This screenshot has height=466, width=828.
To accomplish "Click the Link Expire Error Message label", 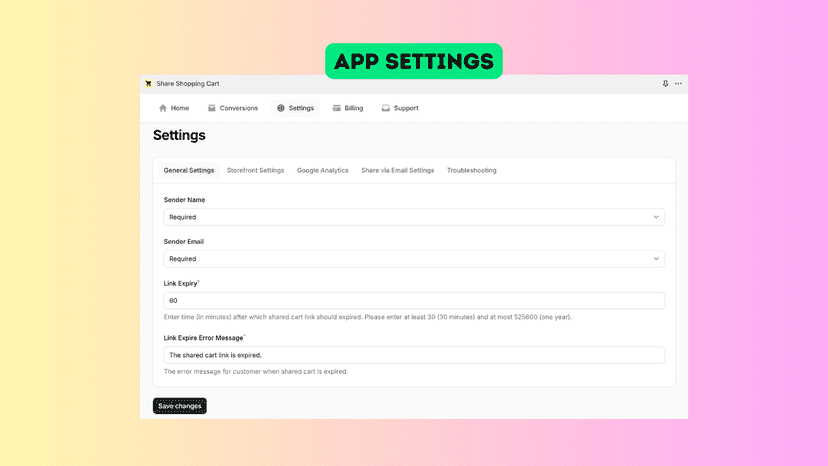I will (204, 338).
